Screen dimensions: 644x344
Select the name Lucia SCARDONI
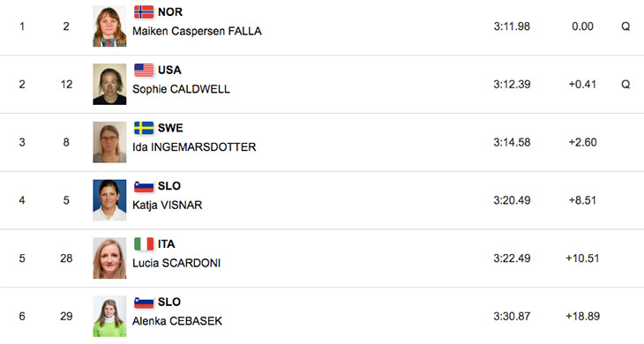point(176,263)
